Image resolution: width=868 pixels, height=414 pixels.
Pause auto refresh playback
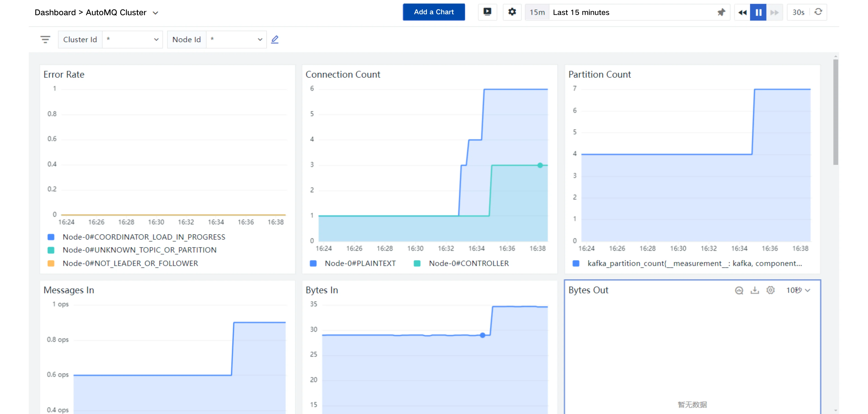pyautogui.click(x=758, y=12)
